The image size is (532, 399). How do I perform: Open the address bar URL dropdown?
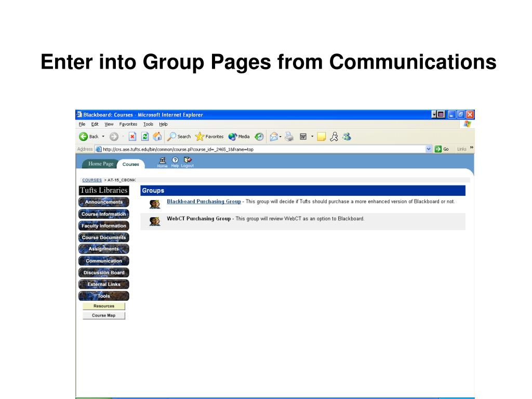(x=429, y=149)
